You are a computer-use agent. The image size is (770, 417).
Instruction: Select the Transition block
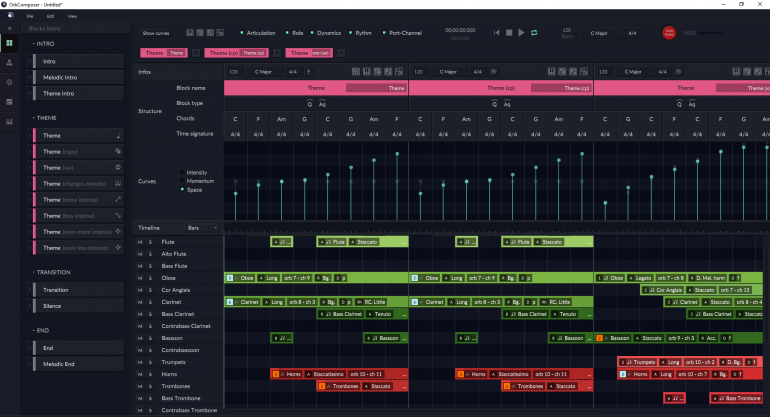pos(78,290)
